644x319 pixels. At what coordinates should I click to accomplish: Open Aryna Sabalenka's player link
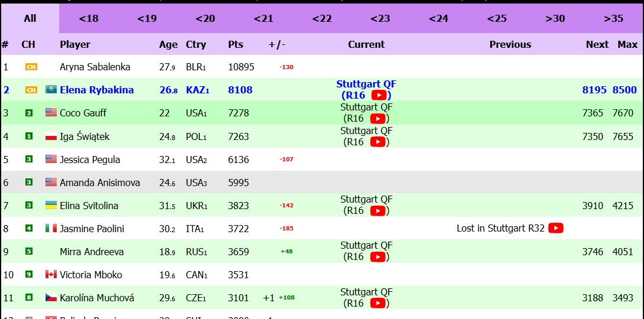coord(95,67)
